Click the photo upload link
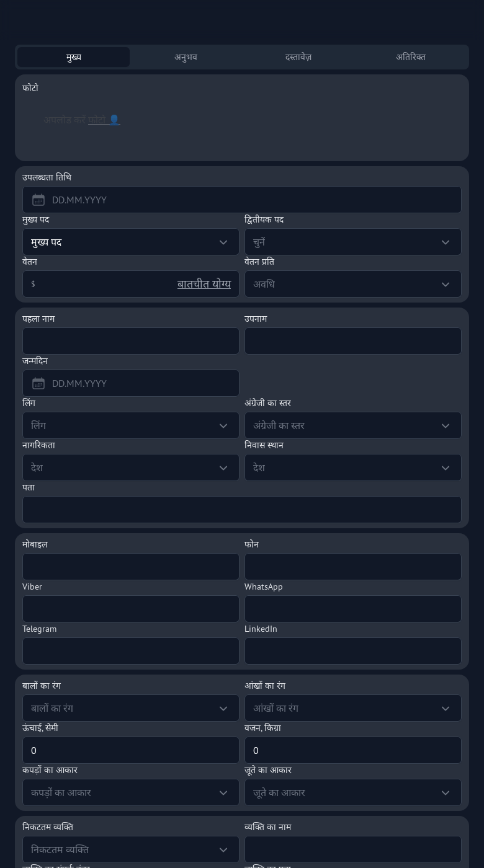The image size is (484, 868). [x=98, y=120]
